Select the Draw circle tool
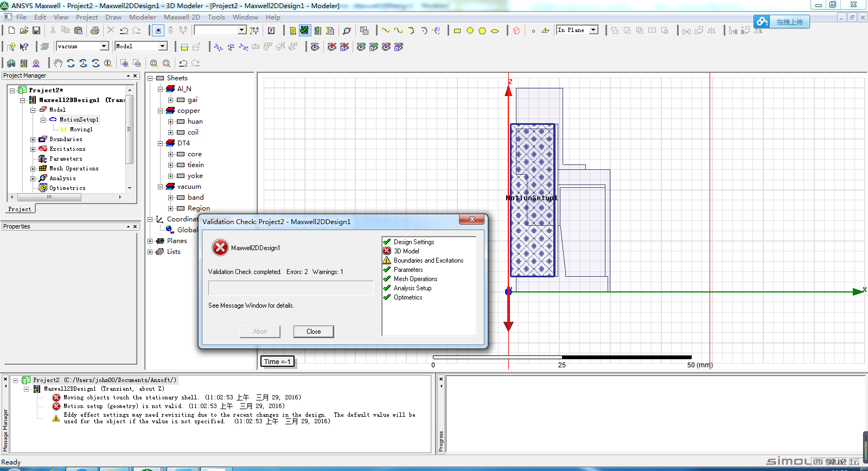The height and width of the screenshot is (471, 868). pos(470,31)
